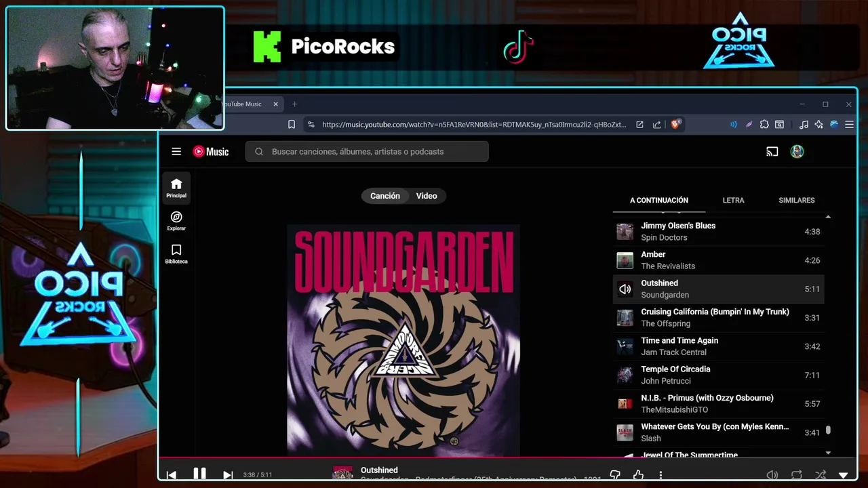Toggle shuffle mode
868x488 pixels.
pyautogui.click(x=821, y=475)
